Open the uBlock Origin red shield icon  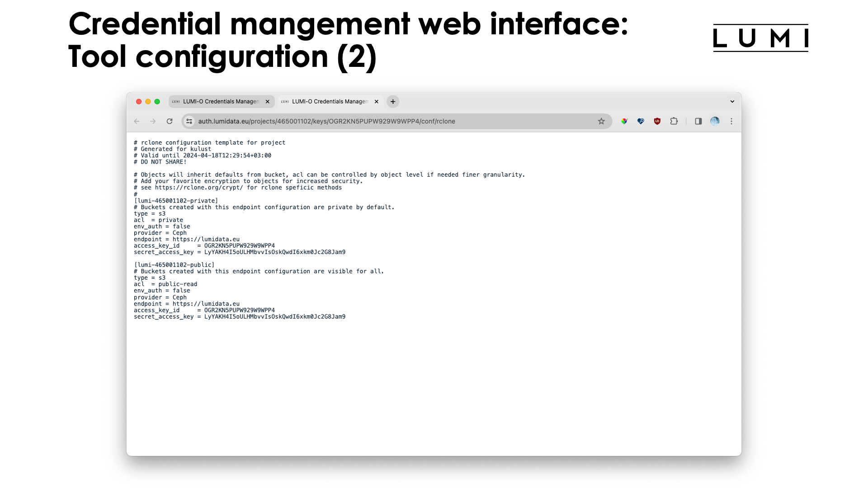tap(657, 121)
